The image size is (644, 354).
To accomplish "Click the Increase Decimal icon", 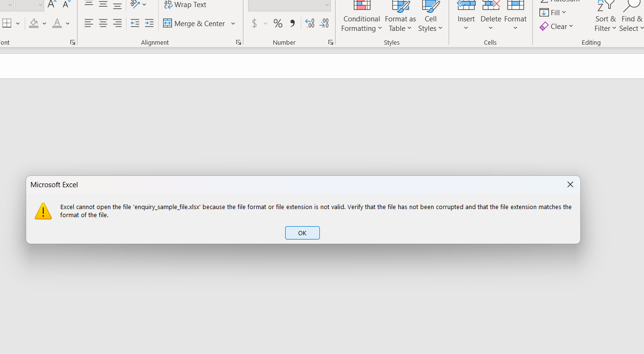I will [310, 23].
